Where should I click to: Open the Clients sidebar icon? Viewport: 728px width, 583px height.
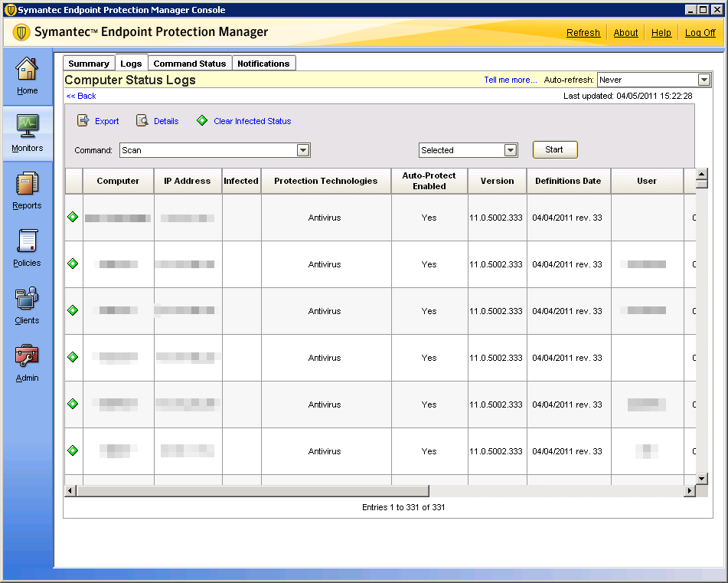tap(27, 304)
